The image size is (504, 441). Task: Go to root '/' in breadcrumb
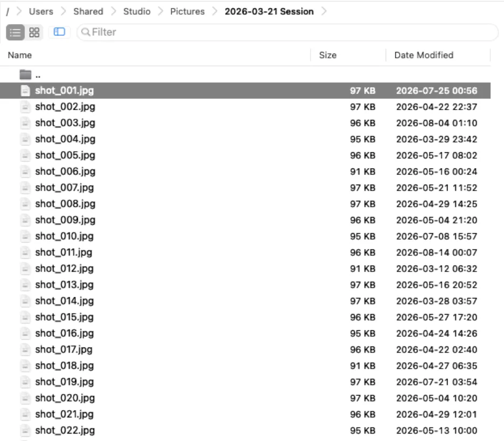click(x=8, y=11)
